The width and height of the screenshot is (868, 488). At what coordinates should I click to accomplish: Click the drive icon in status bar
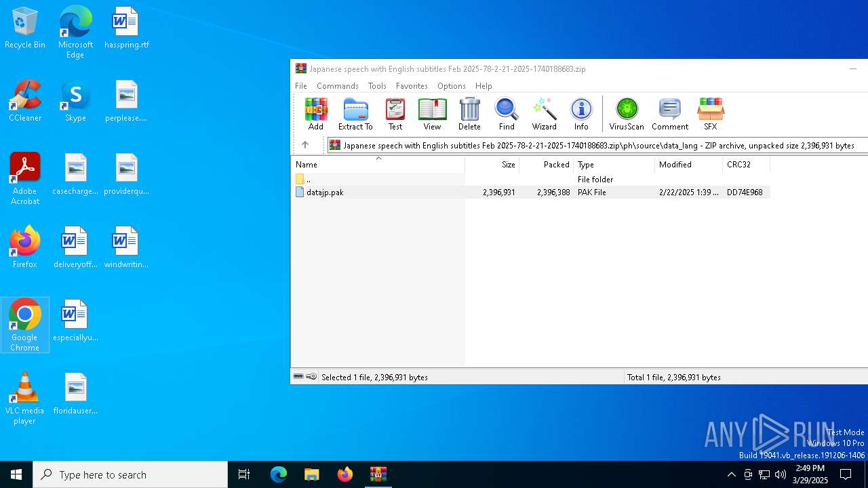[x=298, y=377]
